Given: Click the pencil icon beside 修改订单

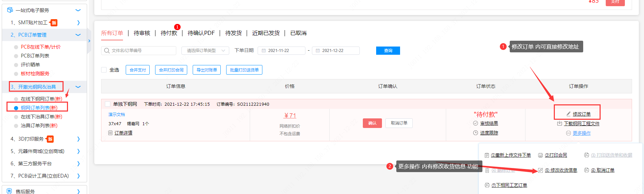Looking at the screenshot, I should 568,114.
